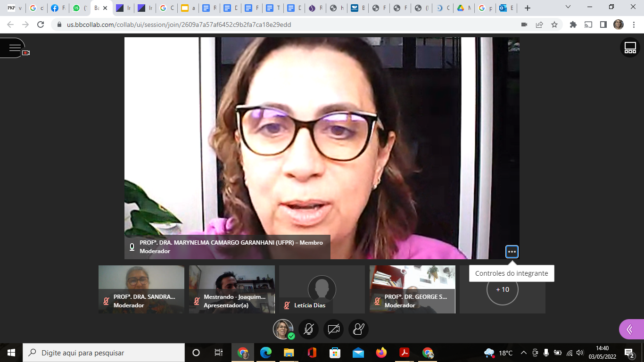Open Task View on the taskbar

coord(219,353)
